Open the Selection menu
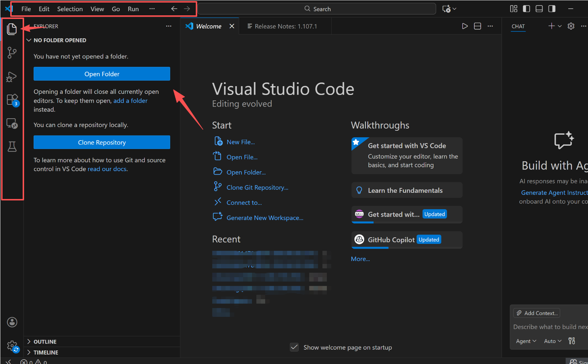Image resolution: width=588 pixels, height=364 pixels. (x=70, y=9)
